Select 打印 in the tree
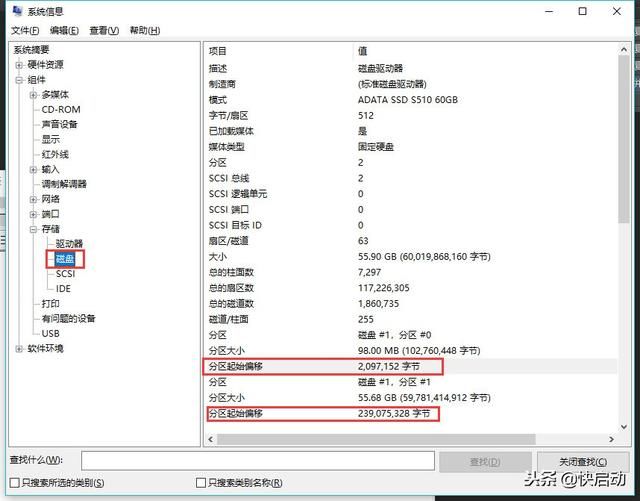The image size is (640, 501). pyautogui.click(x=51, y=304)
